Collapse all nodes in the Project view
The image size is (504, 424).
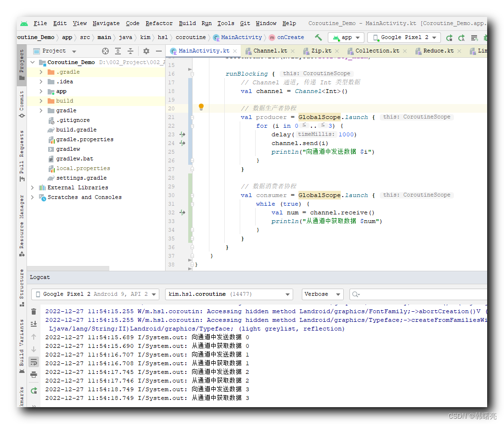tap(130, 51)
